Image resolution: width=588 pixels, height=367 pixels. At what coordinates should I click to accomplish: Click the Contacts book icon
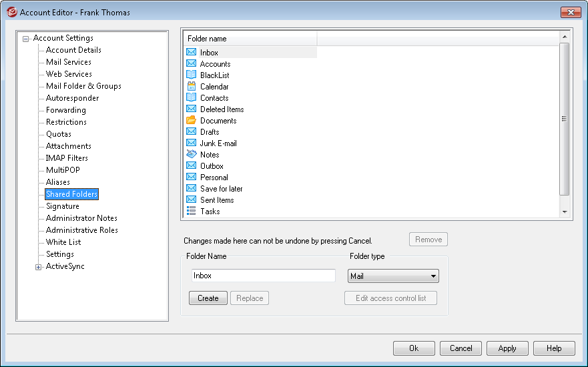(191, 98)
